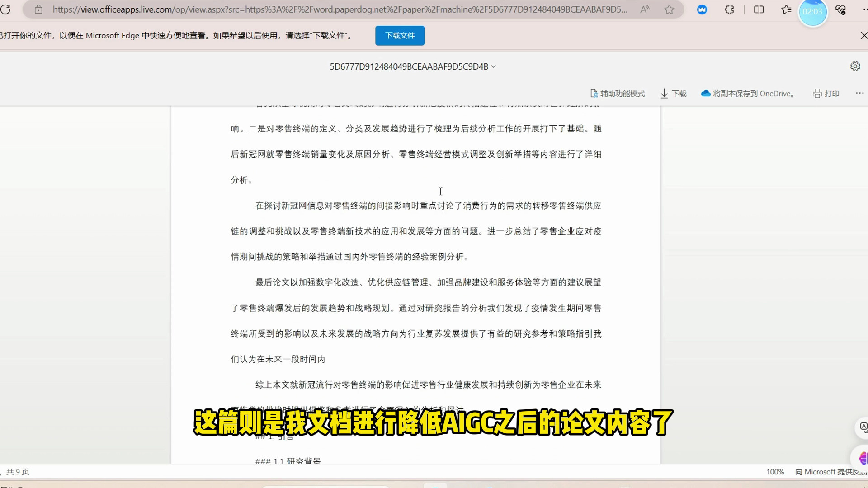Click the address bar URL field
The image size is (868, 488).
340,9
